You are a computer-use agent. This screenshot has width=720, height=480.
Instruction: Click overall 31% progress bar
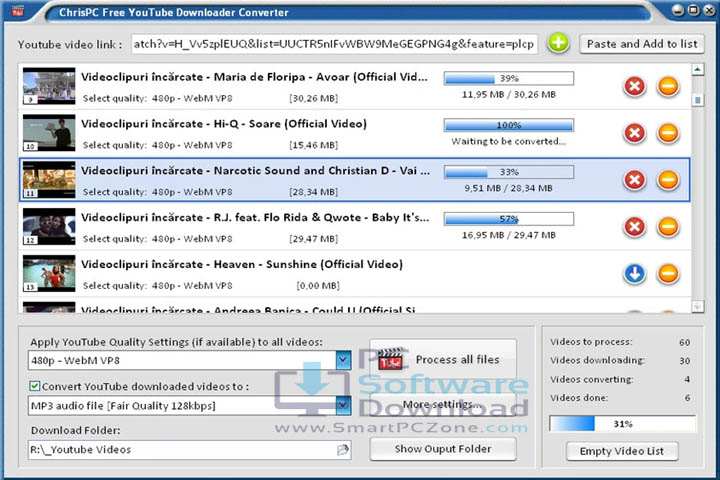623,424
